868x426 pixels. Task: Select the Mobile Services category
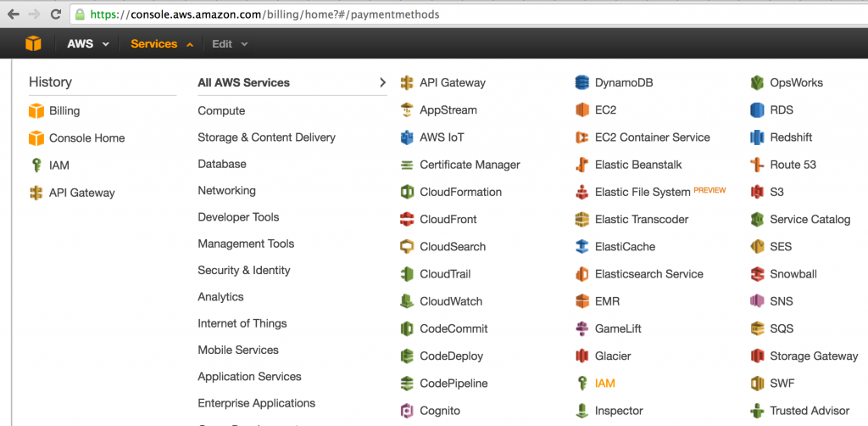pyautogui.click(x=238, y=350)
